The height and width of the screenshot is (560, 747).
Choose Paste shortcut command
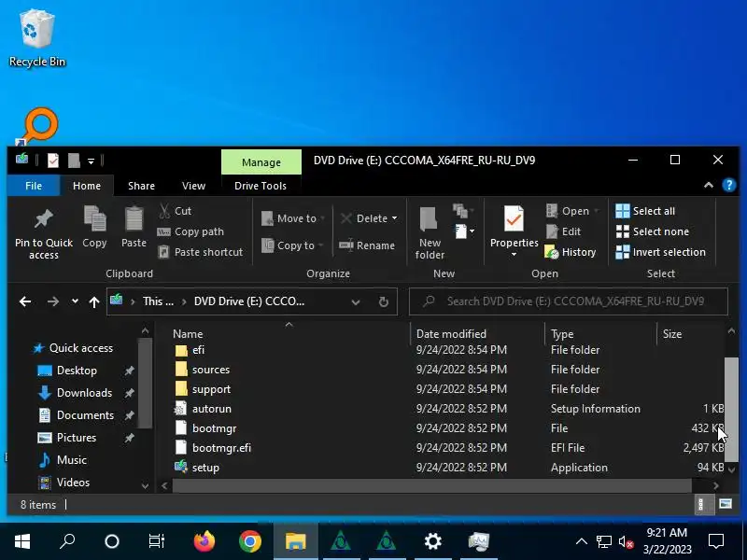(201, 252)
